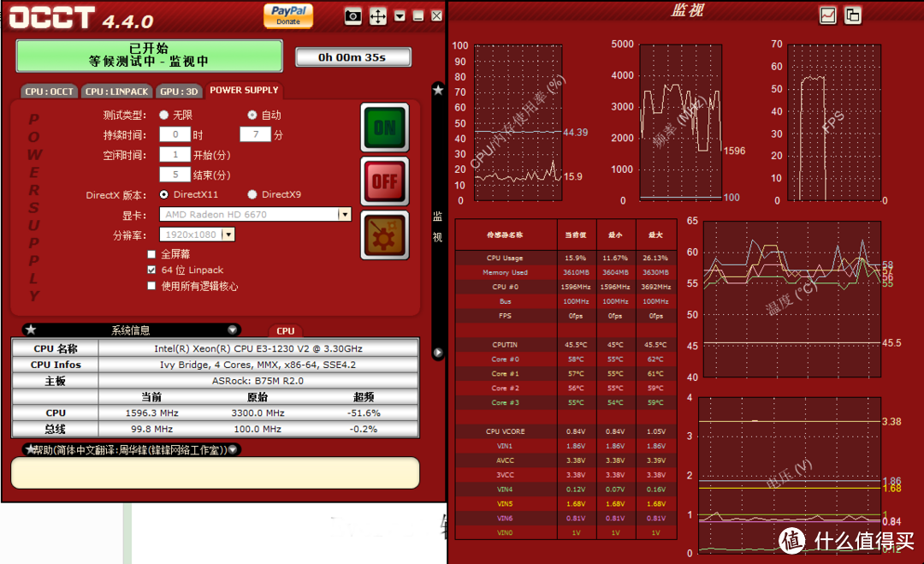Screen dimensions: 924x564
Task: Click the CPU #0 frequency row
Action: tap(566, 287)
